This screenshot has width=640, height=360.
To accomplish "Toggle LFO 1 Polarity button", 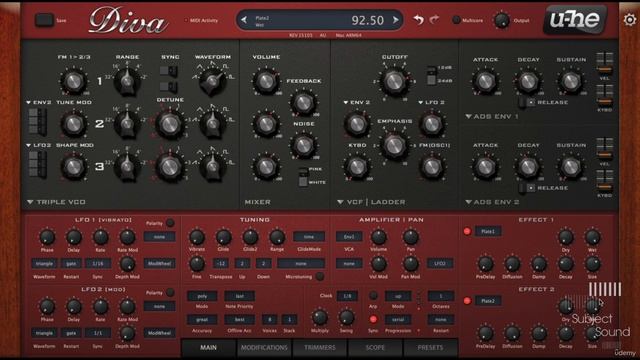I will click(x=170, y=223).
